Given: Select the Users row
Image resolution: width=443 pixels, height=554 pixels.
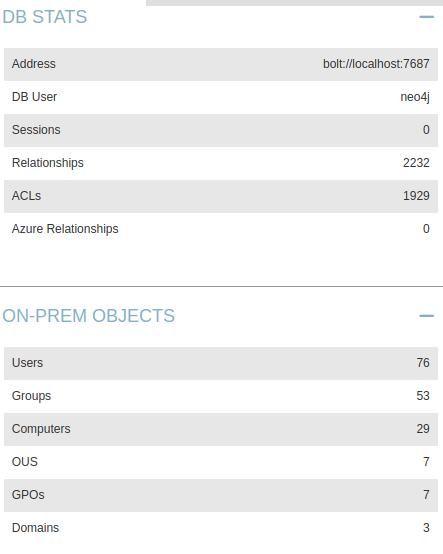Looking at the screenshot, I should pos(221,363).
